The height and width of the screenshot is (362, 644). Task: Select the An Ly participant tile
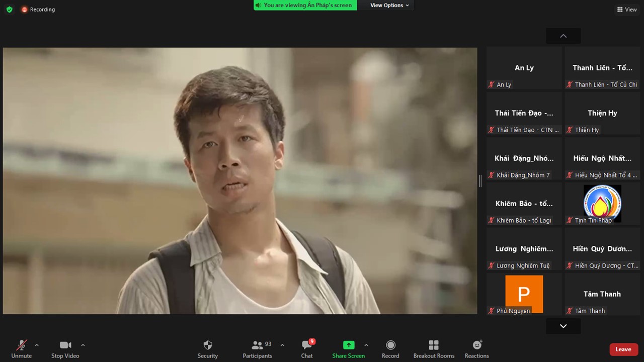point(524,68)
